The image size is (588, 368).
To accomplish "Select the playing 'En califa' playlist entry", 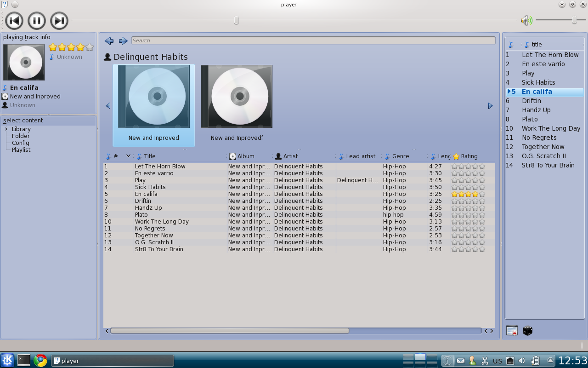I will (544, 92).
